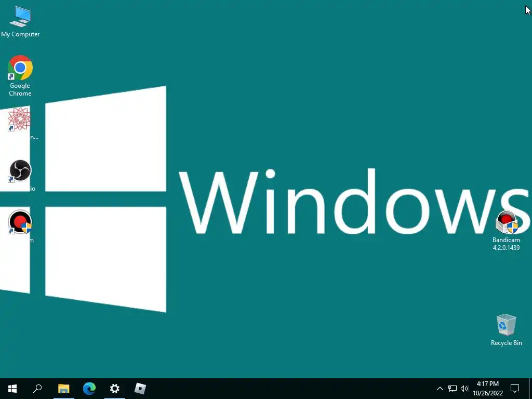Expand hidden system tray icons
The width and height of the screenshot is (532, 399).
(x=440, y=389)
